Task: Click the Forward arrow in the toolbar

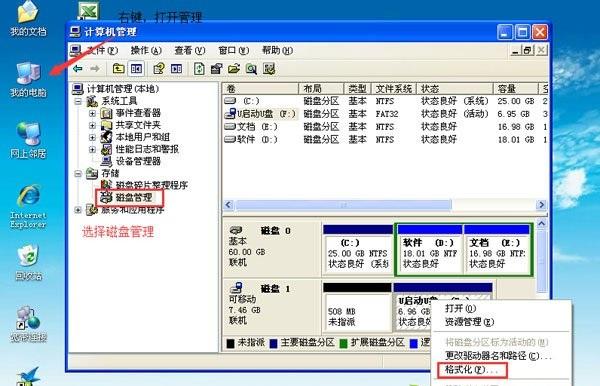Action: click(x=95, y=69)
